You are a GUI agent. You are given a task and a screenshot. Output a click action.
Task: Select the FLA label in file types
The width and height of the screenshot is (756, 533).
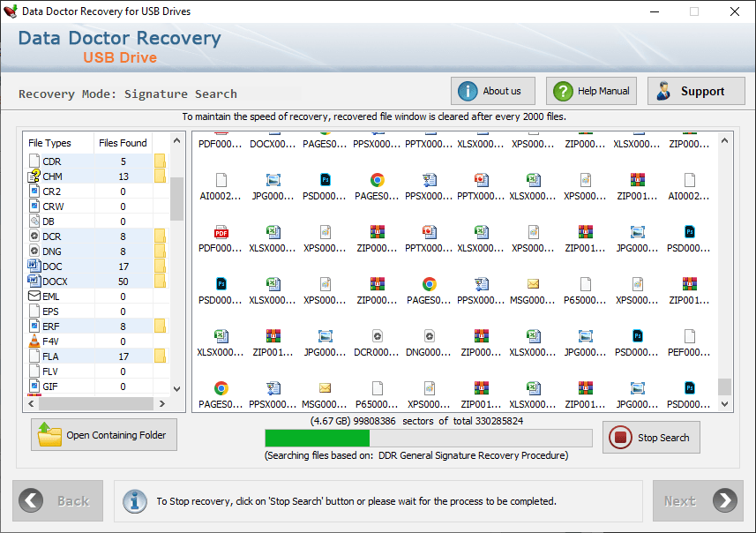pos(50,357)
